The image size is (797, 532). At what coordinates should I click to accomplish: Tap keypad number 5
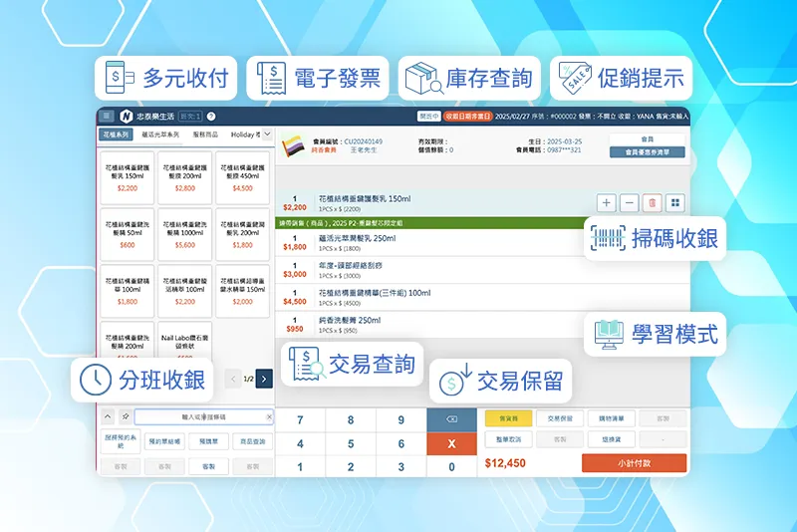point(351,443)
